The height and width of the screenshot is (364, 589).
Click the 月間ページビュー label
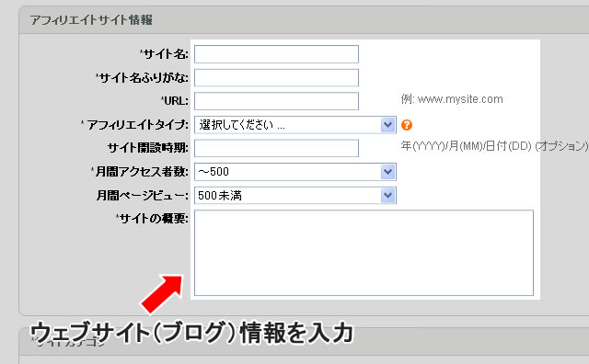pyautogui.click(x=143, y=195)
